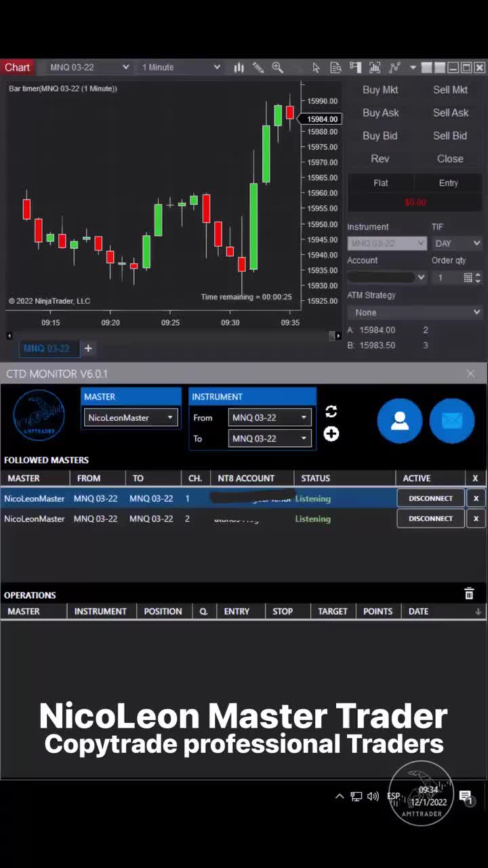
Task: Toggle the Chart Trader panel icon
Action: [355, 67]
